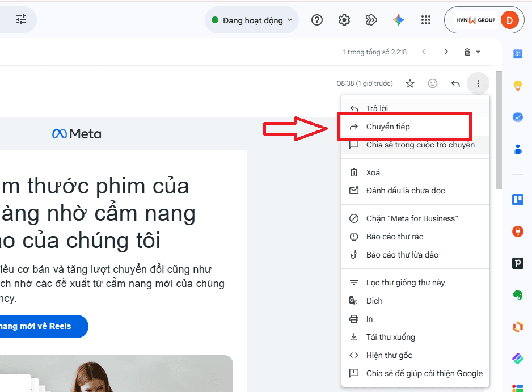532x392 pixels.
Task: Open Contacts side panel icon
Action: click(518, 149)
